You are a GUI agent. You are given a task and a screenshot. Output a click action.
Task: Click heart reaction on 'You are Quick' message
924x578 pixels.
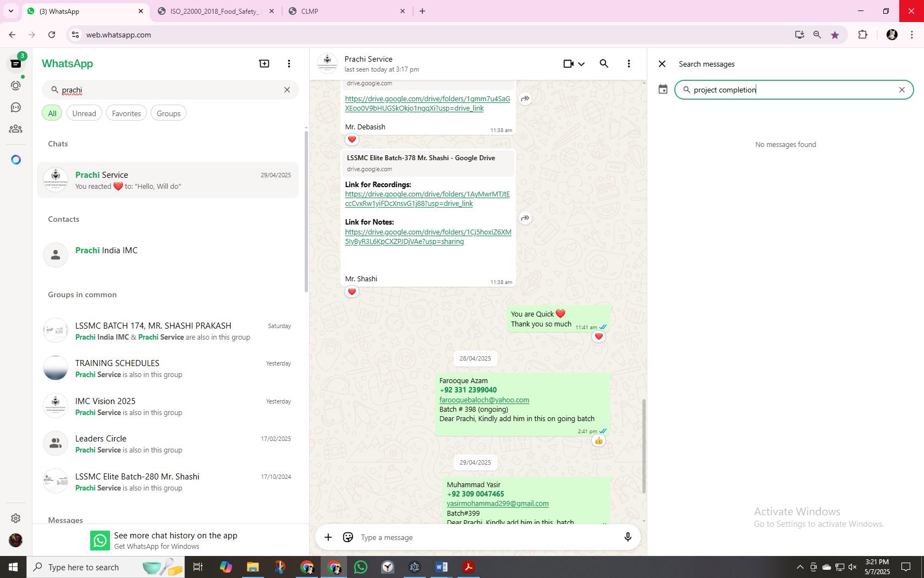coord(598,336)
